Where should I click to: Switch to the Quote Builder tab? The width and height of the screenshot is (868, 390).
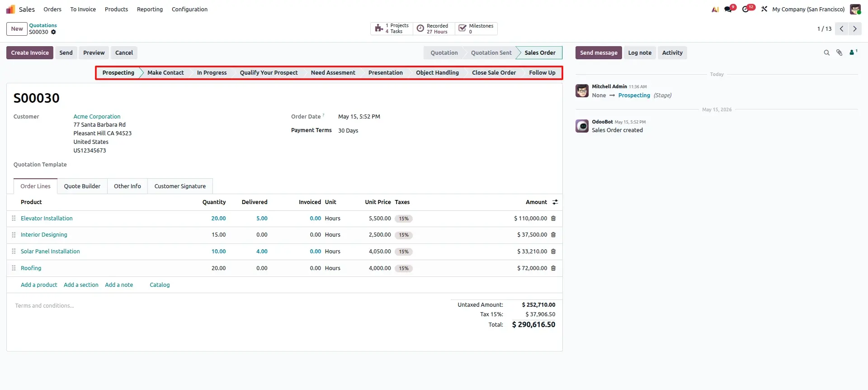[82, 186]
